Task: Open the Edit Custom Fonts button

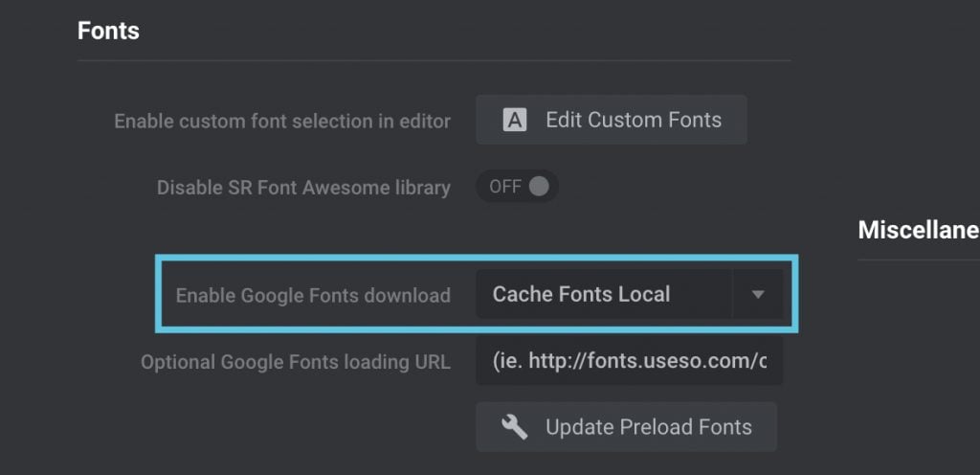Action: [x=612, y=120]
